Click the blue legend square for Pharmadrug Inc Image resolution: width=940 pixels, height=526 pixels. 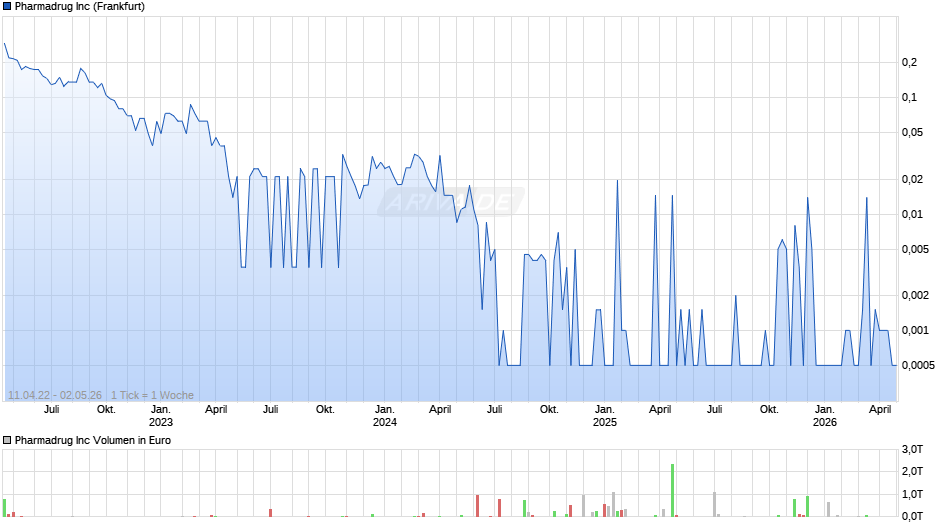7,7
